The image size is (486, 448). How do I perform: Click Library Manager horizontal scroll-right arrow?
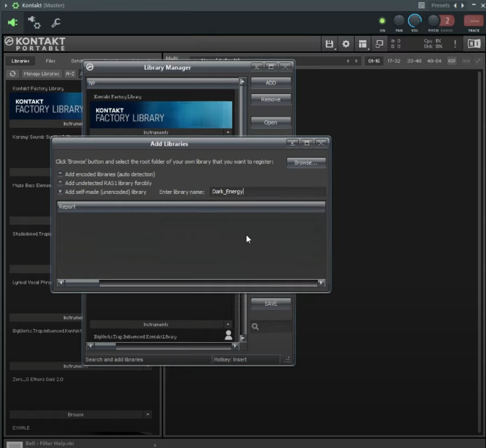[x=235, y=345]
